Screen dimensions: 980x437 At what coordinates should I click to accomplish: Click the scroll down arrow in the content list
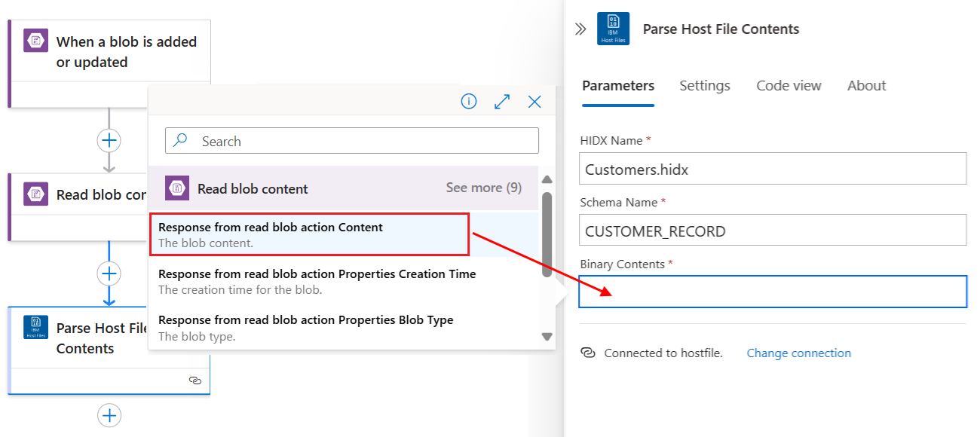tap(547, 337)
